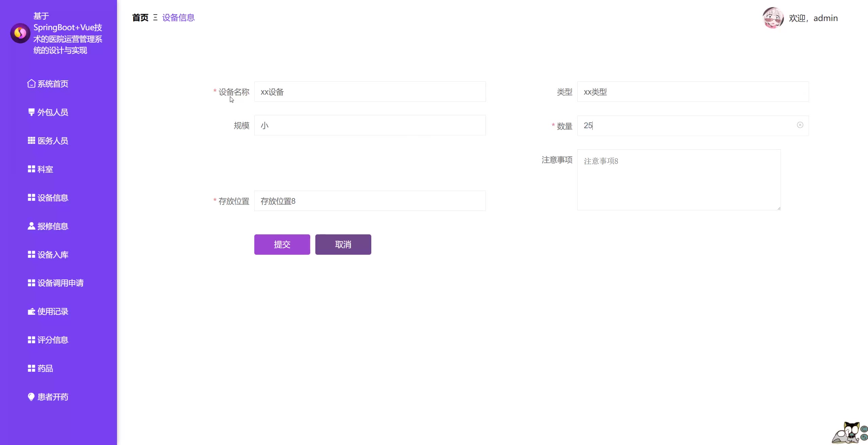The image size is (868, 445).
Task: Click inside the 注意事项 textarea
Action: pyautogui.click(x=679, y=180)
